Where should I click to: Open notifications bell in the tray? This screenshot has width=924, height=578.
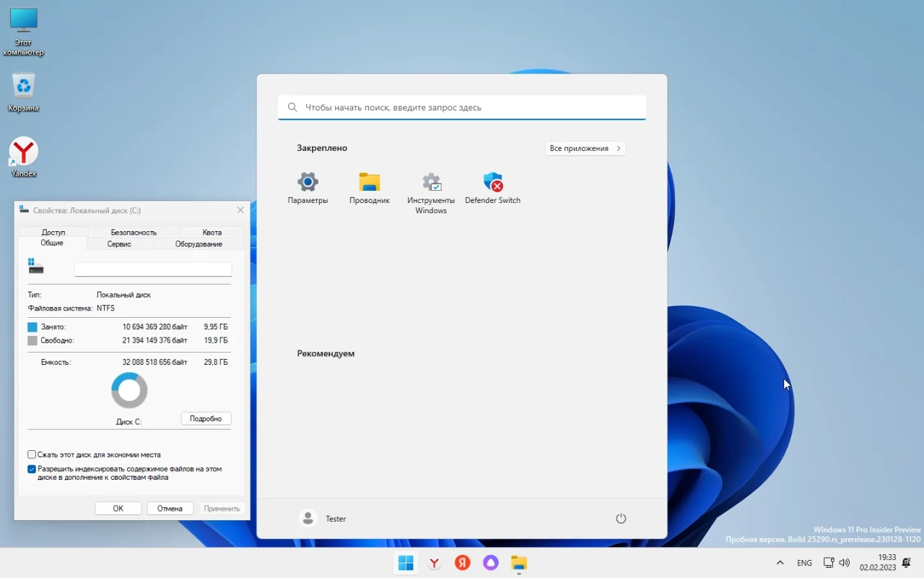[907, 563]
